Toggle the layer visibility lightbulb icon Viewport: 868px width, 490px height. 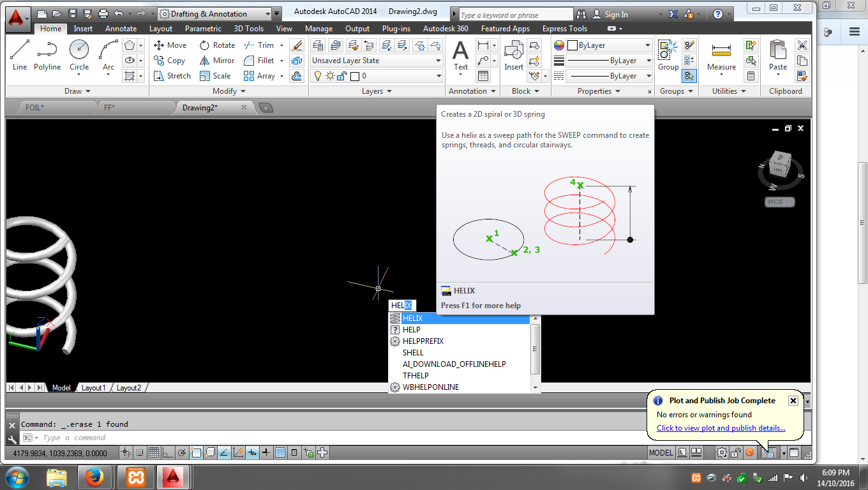point(317,75)
